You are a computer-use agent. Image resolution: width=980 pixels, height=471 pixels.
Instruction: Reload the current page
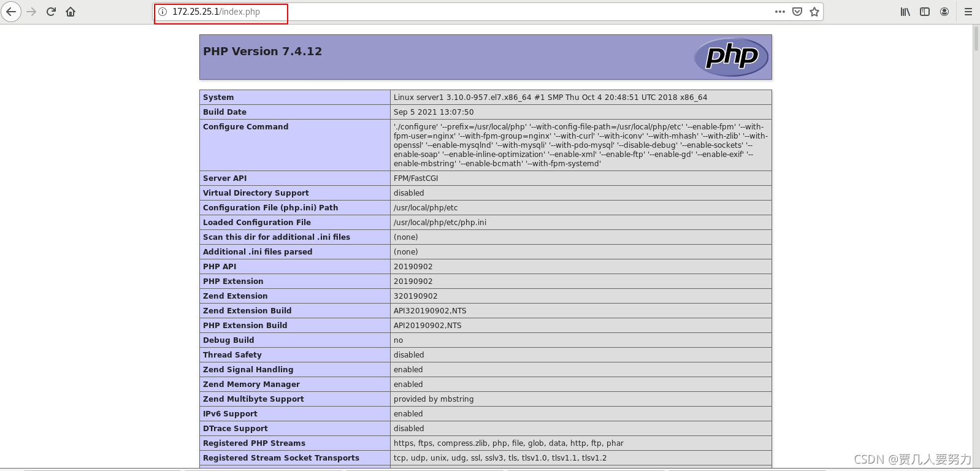tap(51, 12)
